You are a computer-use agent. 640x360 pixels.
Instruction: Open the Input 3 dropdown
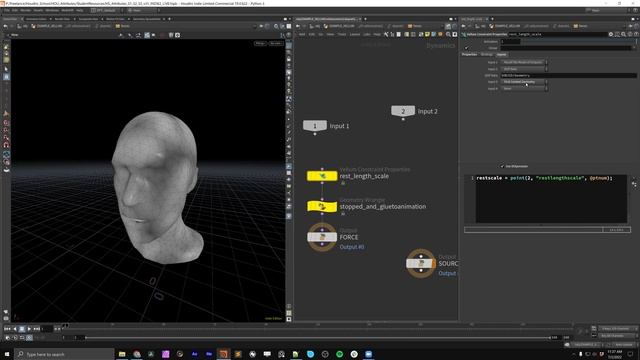click(x=524, y=82)
